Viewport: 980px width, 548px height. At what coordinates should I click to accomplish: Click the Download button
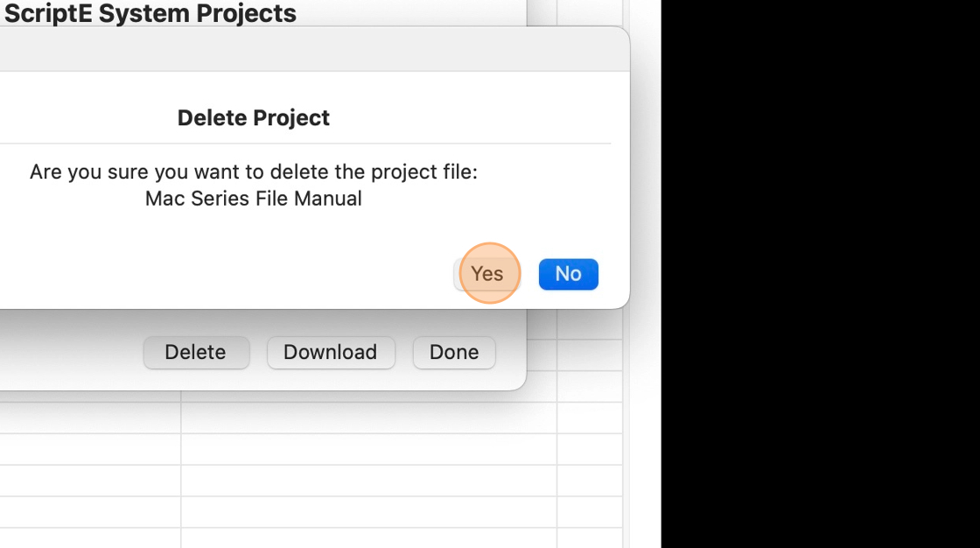(x=330, y=352)
